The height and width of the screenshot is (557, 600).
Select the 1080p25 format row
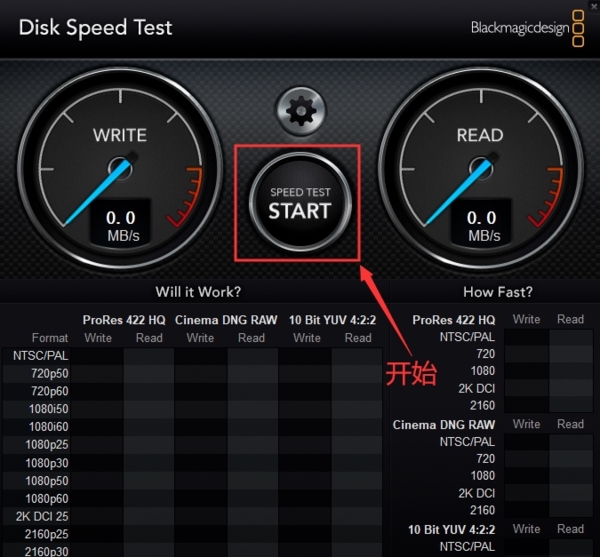click(x=192, y=445)
